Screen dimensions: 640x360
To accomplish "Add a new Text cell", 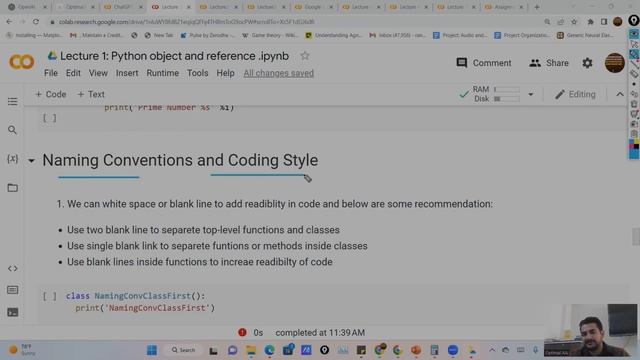I will (x=91, y=94).
